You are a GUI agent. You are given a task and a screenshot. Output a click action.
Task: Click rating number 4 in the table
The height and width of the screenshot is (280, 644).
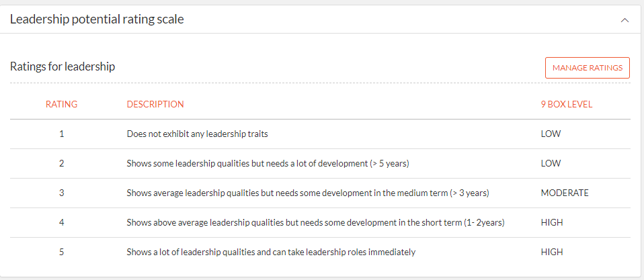tap(62, 222)
